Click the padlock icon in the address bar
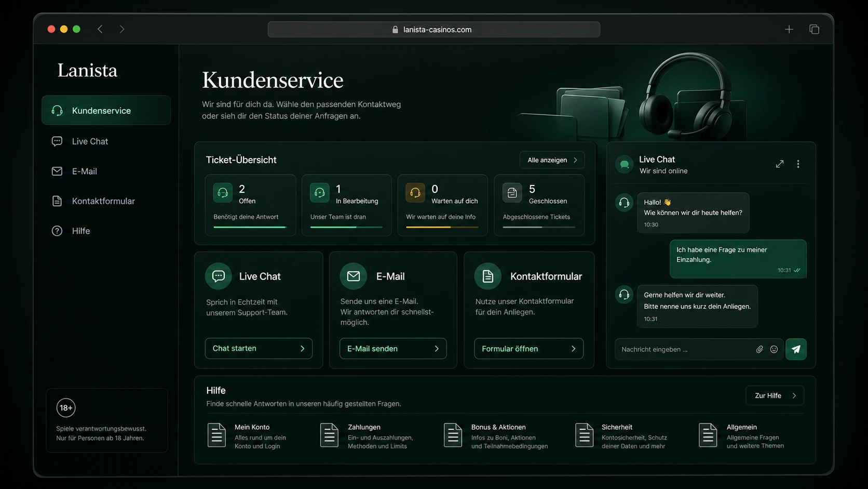Image resolution: width=868 pixels, height=489 pixels. [x=396, y=30]
